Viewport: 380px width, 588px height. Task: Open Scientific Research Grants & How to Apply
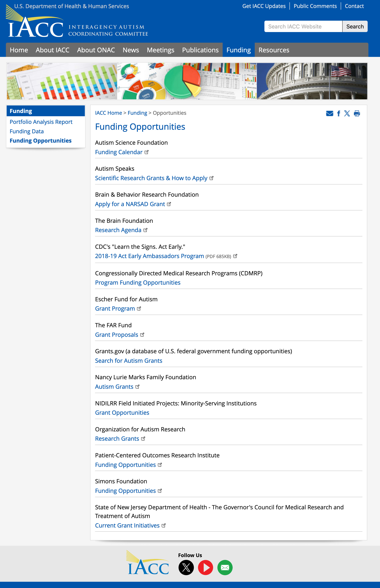[x=151, y=178]
